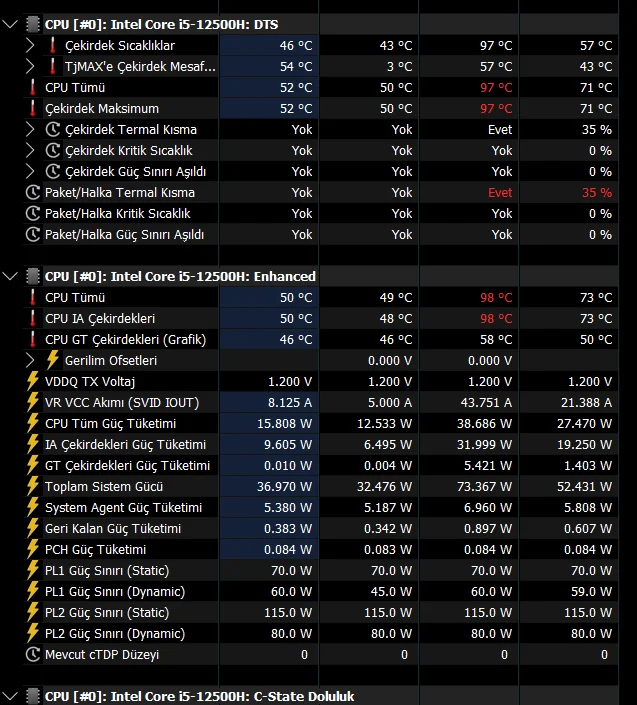This screenshot has height=705, width=637.
Task: Click chip icon of C-State Doluluk group
Action: 33,696
